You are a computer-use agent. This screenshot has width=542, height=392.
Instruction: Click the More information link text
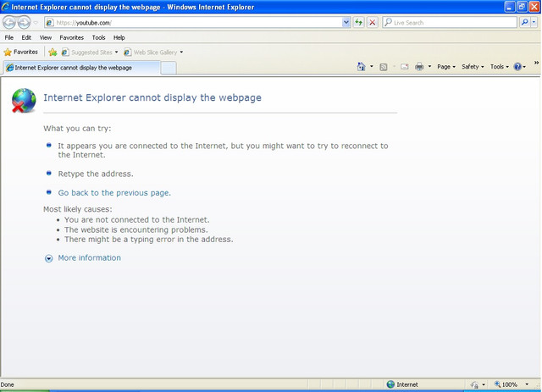(90, 258)
